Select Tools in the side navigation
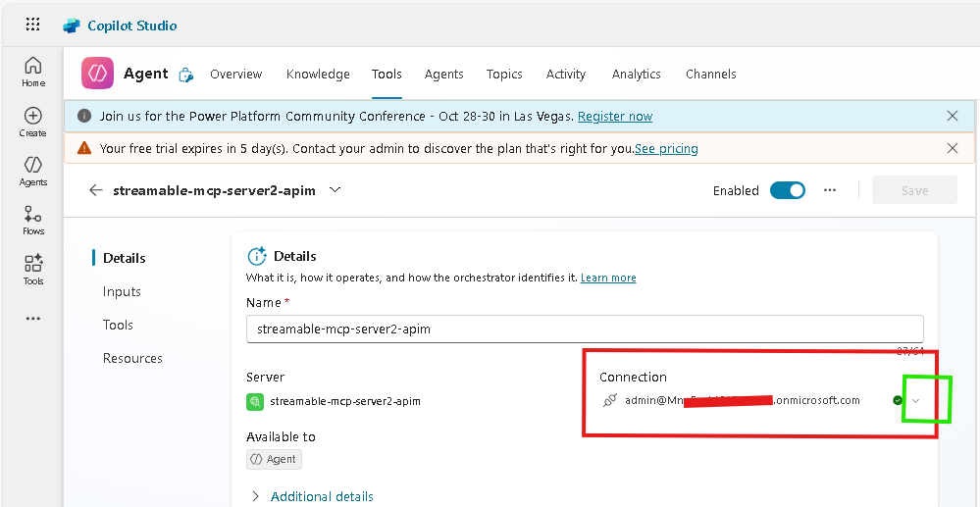Image resolution: width=980 pixels, height=507 pixels. click(x=118, y=325)
